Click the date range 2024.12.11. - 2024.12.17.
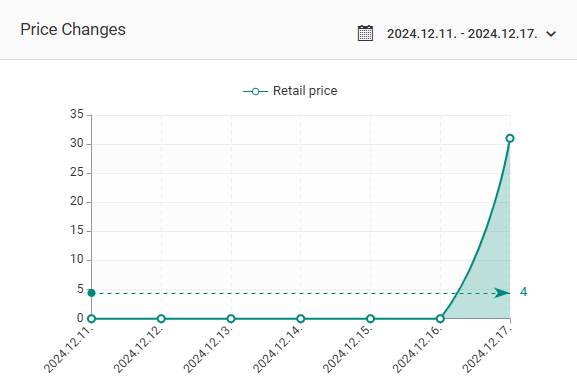Viewport: 577px width, 380px height. [x=462, y=34]
